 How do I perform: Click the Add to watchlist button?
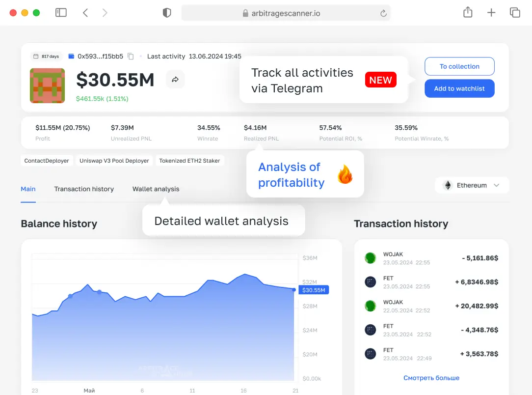[x=459, y=88]
